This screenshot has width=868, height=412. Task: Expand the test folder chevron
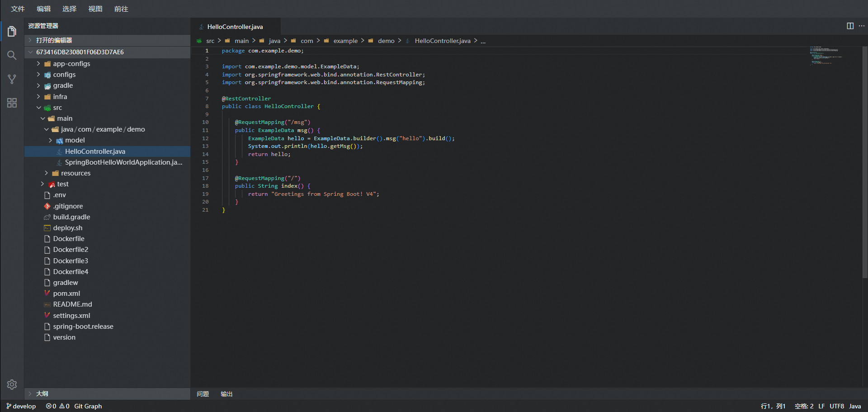tap(42, 184)
